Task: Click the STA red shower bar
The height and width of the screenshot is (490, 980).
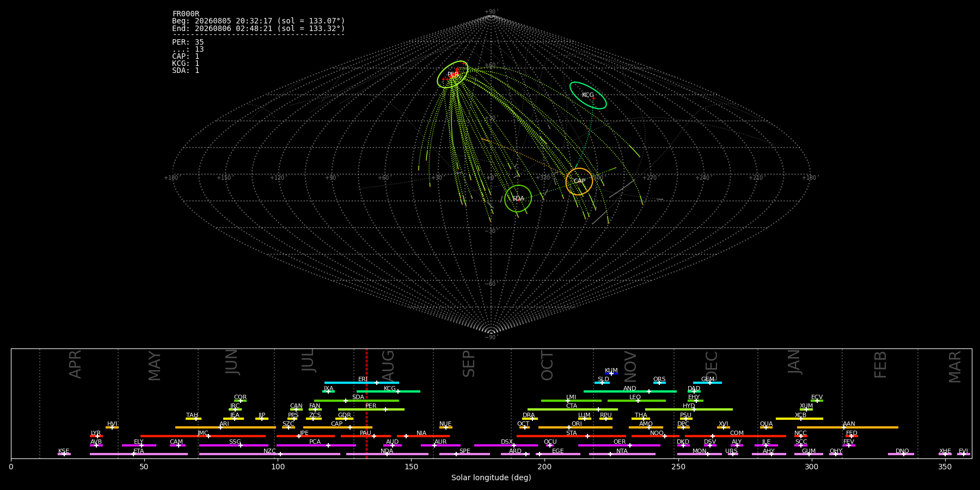Action: (x=571, y=436)
